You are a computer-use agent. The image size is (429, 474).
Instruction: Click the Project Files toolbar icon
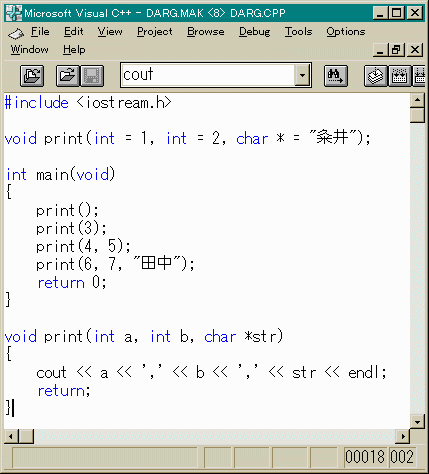pos(32,76)
